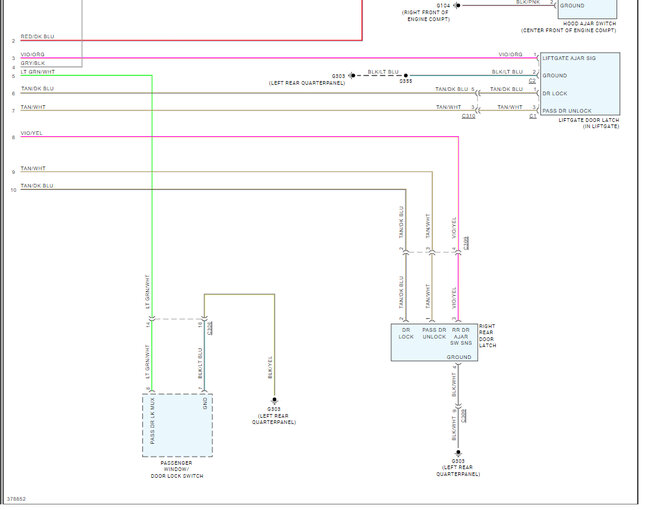Click the G104 ground symbol

pos(457,5)
